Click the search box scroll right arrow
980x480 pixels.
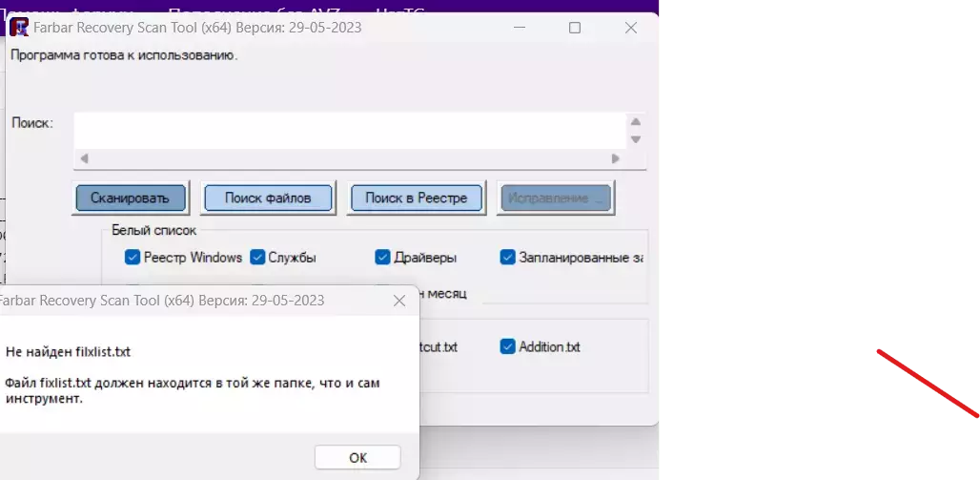point(616,159)
